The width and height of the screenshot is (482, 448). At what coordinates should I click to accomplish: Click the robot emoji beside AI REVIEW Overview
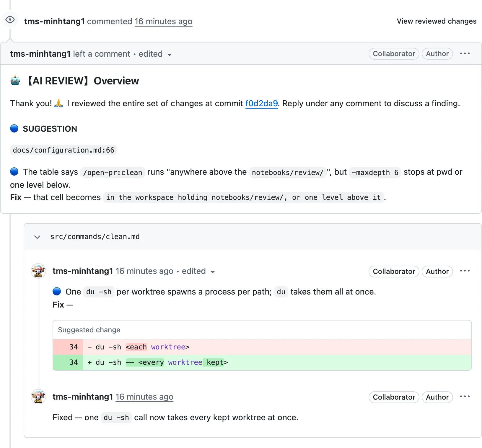coord(15,81)
